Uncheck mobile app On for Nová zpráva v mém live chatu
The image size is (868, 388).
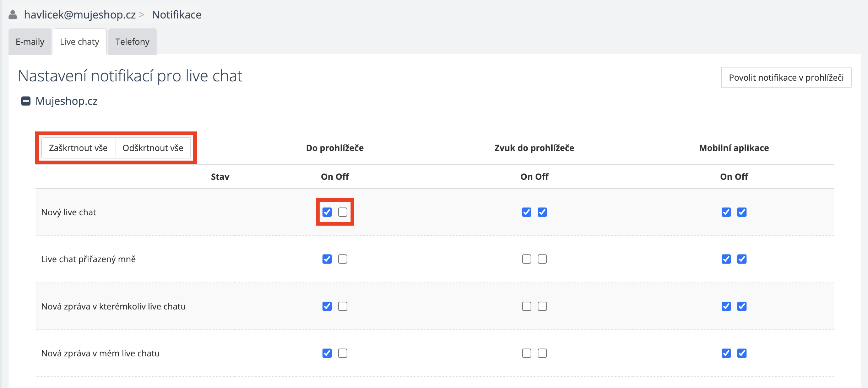726,353
